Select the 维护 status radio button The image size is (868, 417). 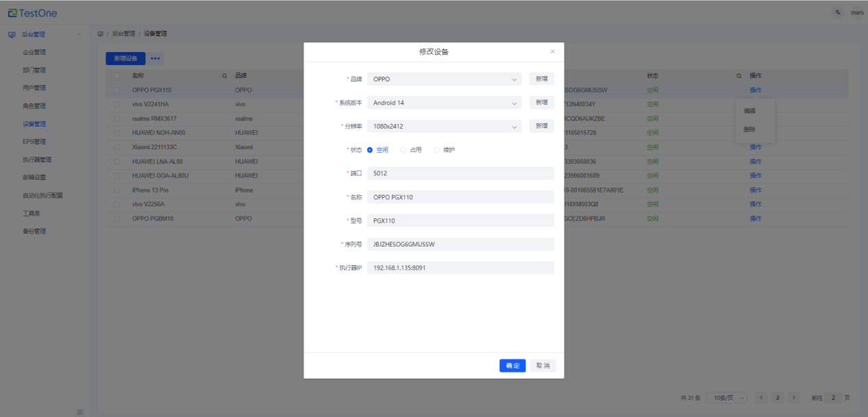pyautogui.click(x=436, y=150)
